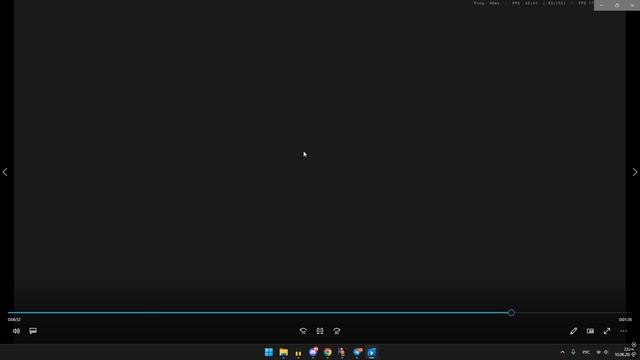Open the clock and date in taskbar
This screenshot has width=640, height=360.
click(x=623, y=352)
